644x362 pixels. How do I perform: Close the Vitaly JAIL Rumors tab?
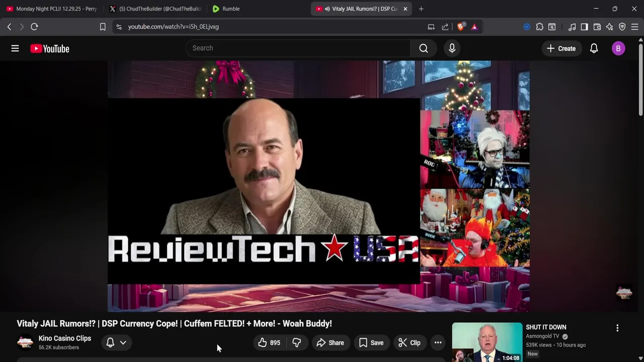[x=405, y=9]
